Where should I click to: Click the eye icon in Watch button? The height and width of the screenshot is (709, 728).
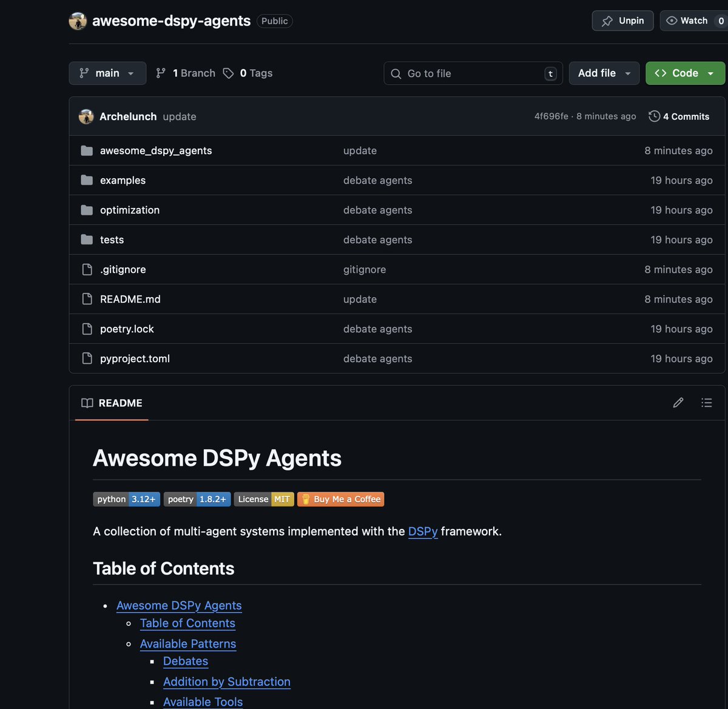[x=672, y=21]
